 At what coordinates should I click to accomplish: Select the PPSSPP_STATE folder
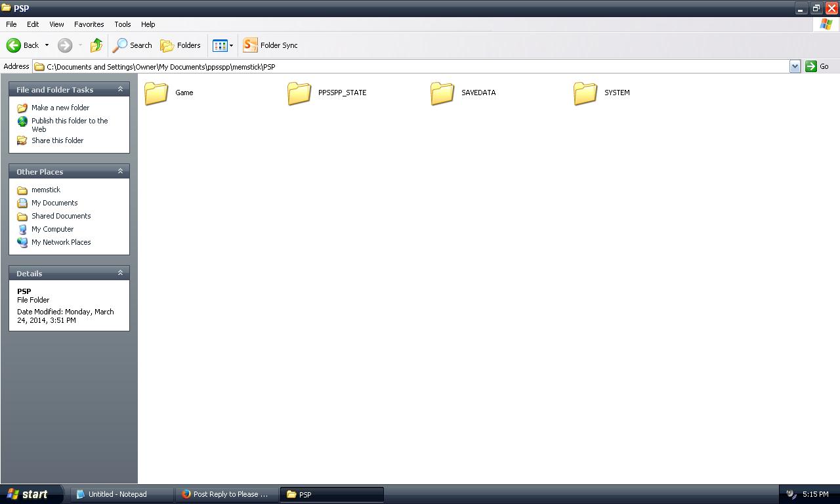(299, 93)
